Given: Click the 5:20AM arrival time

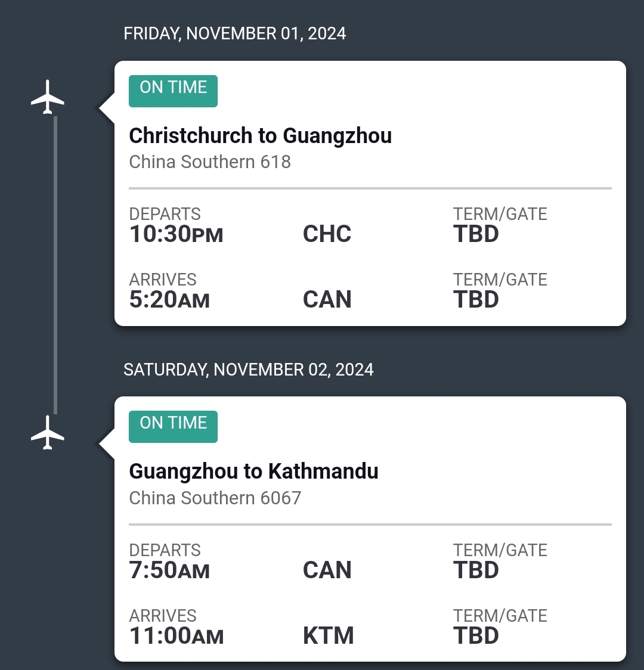Looking at the screenshot, I should (x=169, y=299).
